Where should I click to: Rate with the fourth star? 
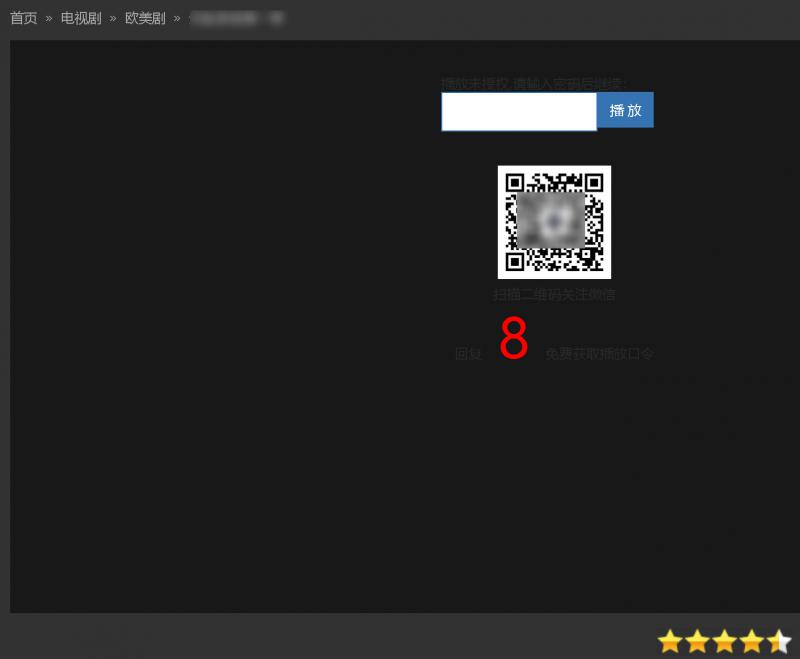(x=752, y=641)
